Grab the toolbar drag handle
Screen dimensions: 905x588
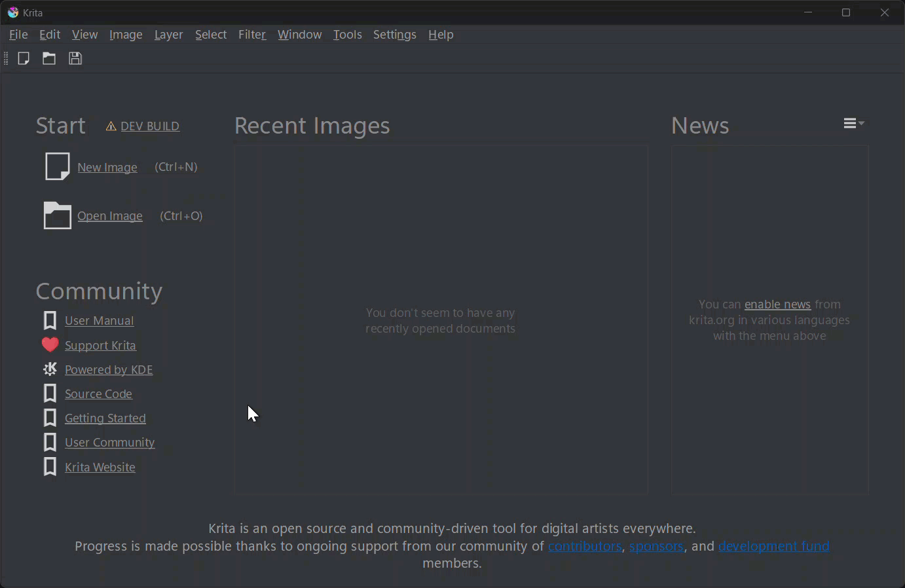coord(6,58)
